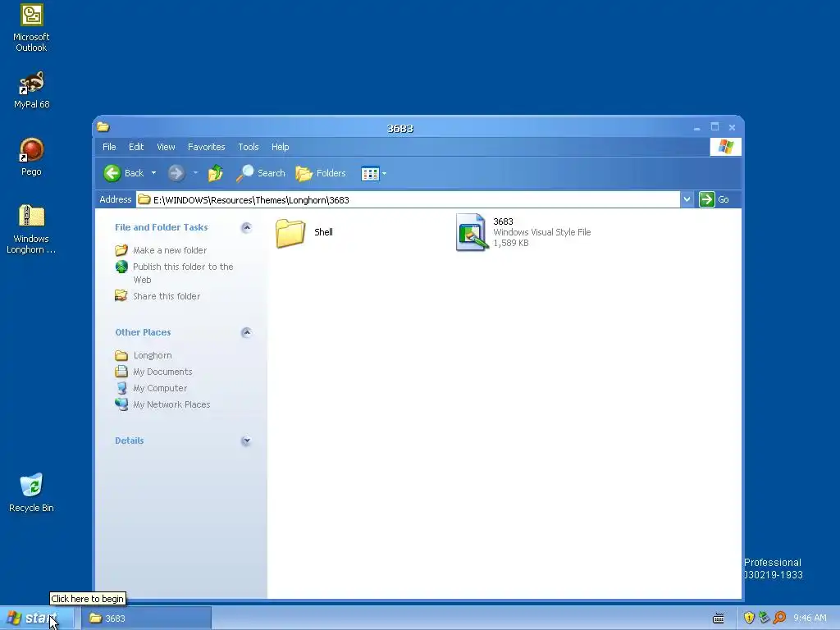Open the View menu
840x630 pixels.
coord(166,147)
